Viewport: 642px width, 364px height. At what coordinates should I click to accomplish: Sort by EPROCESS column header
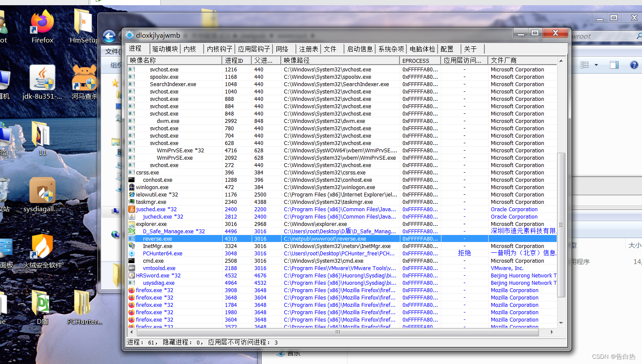tap(420, 60)
